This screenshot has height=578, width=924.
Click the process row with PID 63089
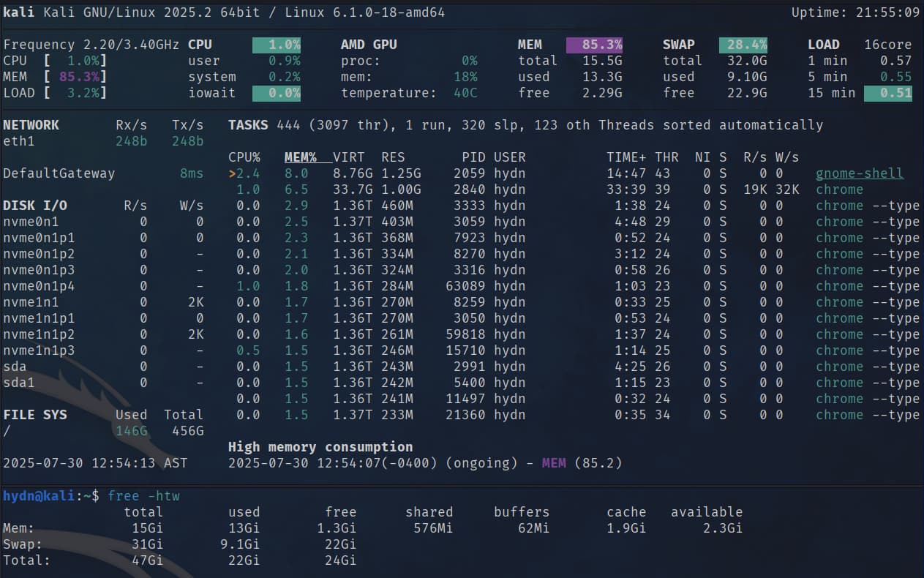pyautogui.click(x=574, y=286)
